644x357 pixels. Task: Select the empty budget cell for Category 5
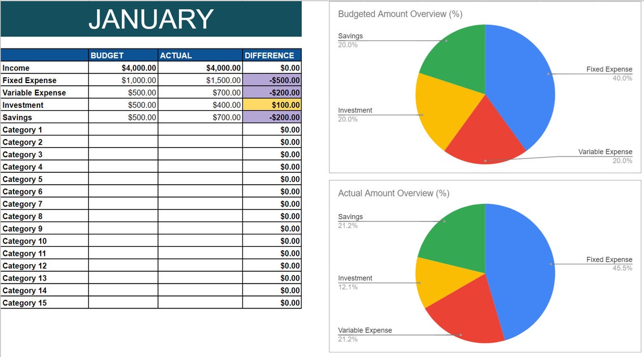[123, 179]
